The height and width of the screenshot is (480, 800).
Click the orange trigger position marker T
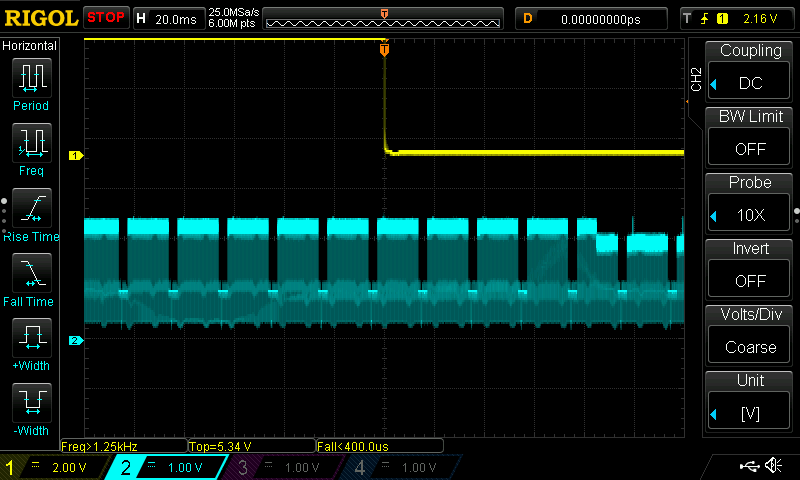(x=385, y=50)
